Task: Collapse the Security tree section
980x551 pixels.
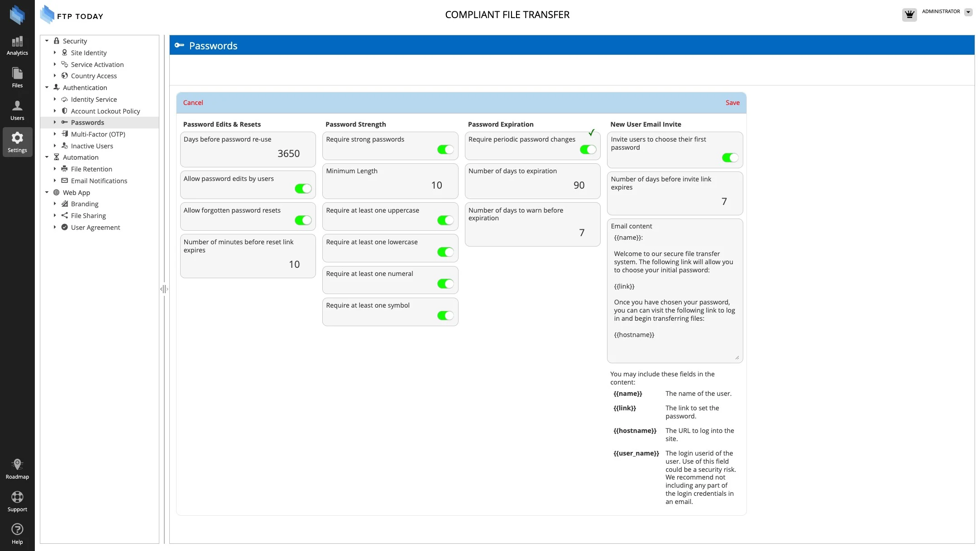Action: click(47, 41)
